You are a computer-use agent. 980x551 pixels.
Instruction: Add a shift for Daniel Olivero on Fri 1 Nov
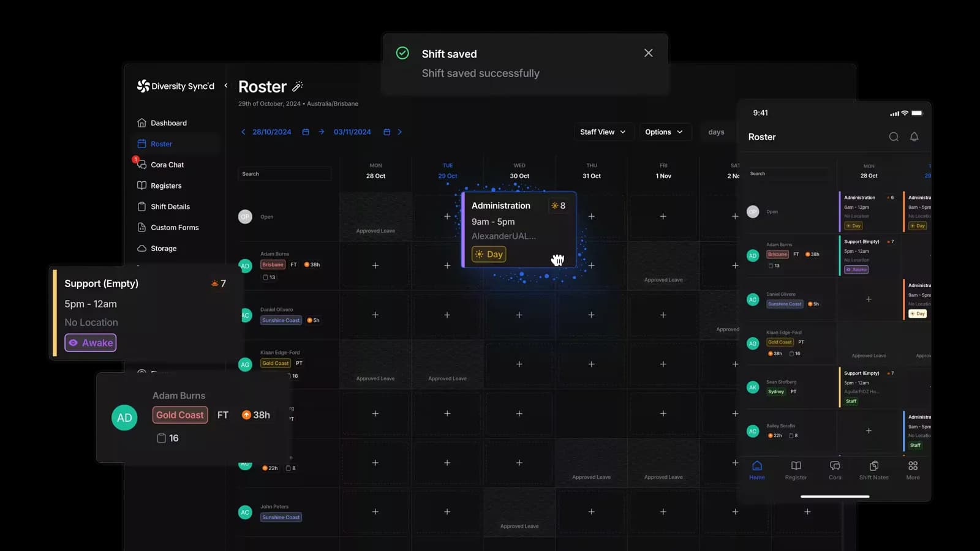coord(663,315)
